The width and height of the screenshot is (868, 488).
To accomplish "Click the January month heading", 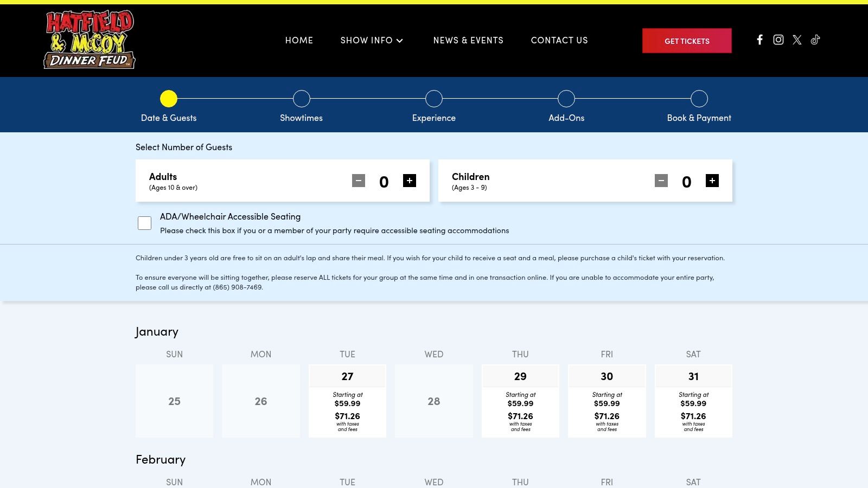I will 157,331.
